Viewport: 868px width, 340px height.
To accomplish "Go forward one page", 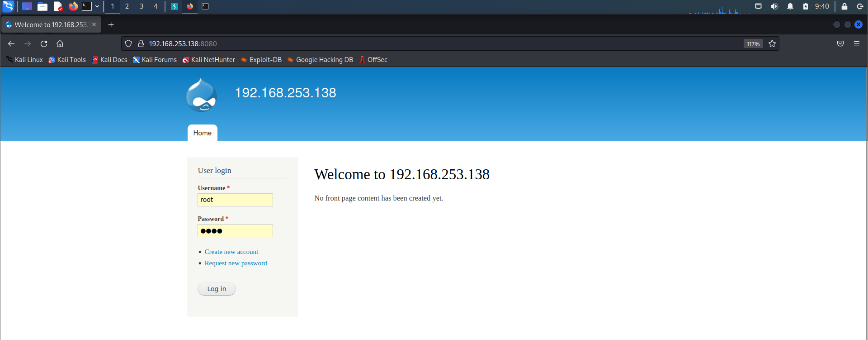I will point(28,44).
